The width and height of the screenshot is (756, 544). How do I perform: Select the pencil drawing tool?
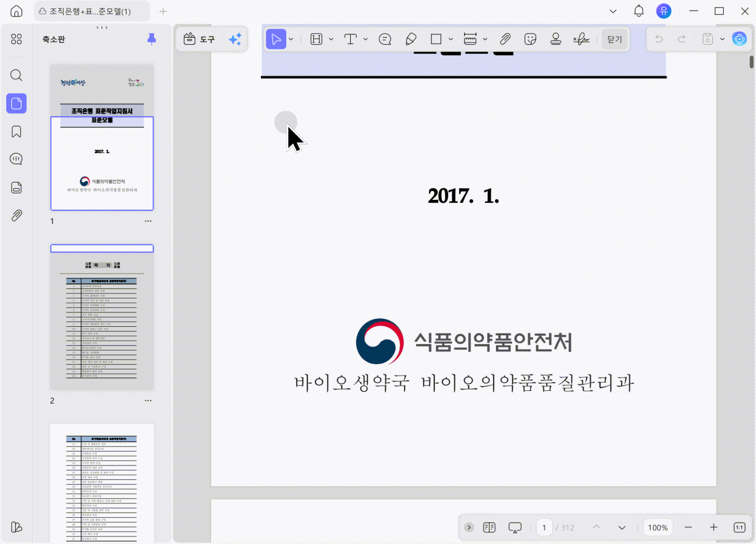click(x=411, y=39)
